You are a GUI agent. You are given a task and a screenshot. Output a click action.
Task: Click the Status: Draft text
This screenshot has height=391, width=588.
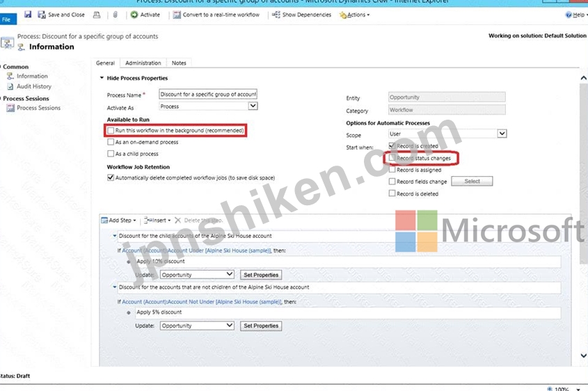coord(15,376)
